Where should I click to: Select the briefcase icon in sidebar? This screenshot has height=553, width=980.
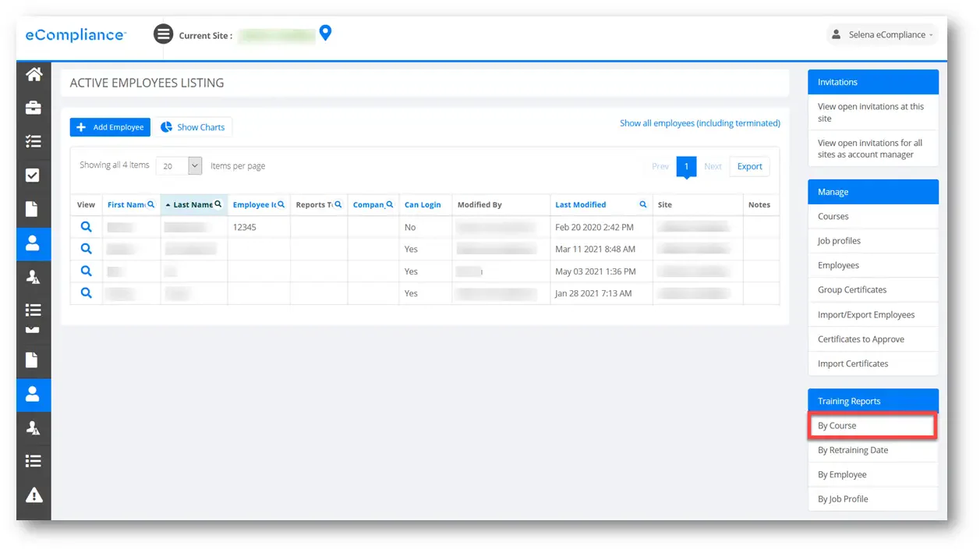click(x=34, y=108)
